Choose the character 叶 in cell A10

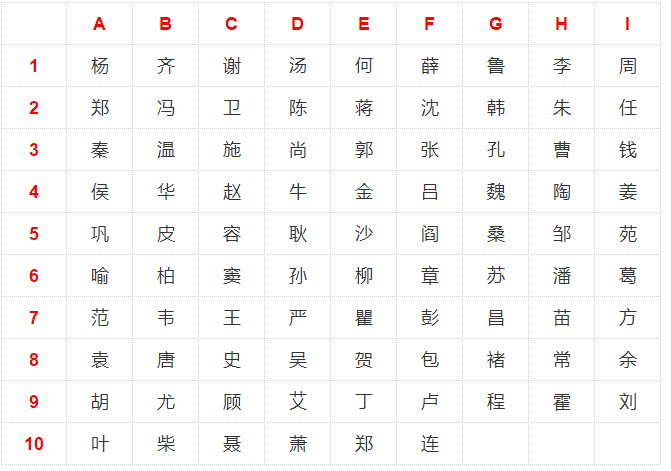(100, 444)
